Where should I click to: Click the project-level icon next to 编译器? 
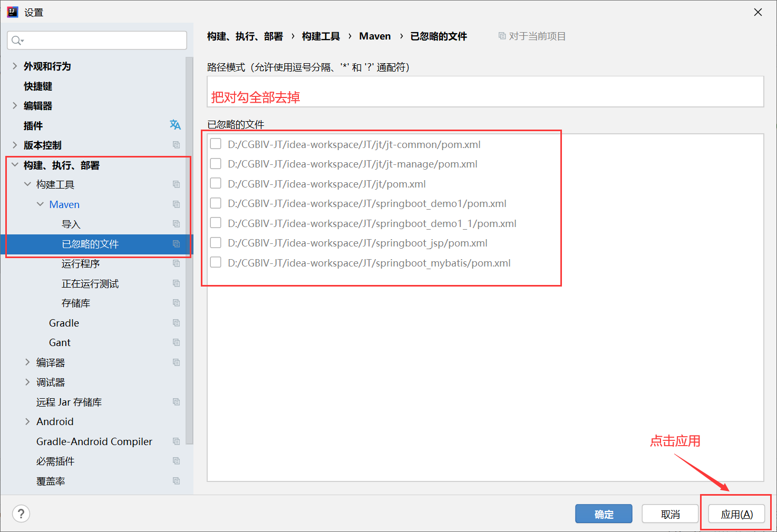click(x=177, y=362)
